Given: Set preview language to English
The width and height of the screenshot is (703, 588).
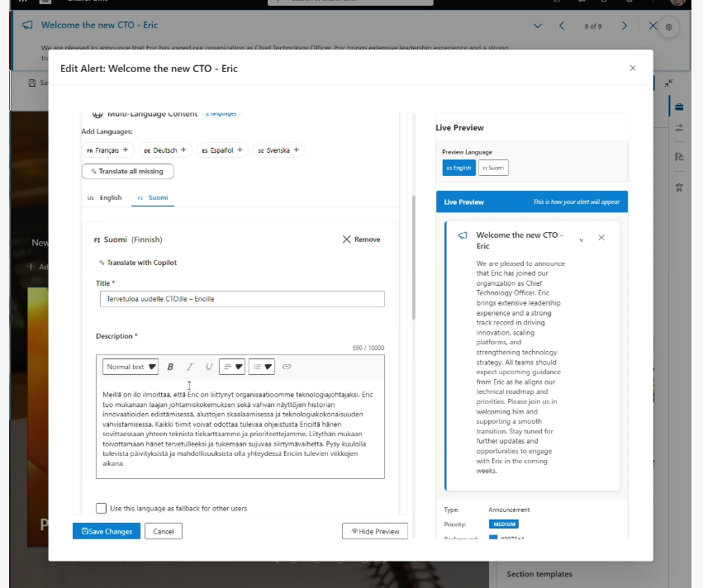Looking at the screenshot, I should [x=458, y=168].
